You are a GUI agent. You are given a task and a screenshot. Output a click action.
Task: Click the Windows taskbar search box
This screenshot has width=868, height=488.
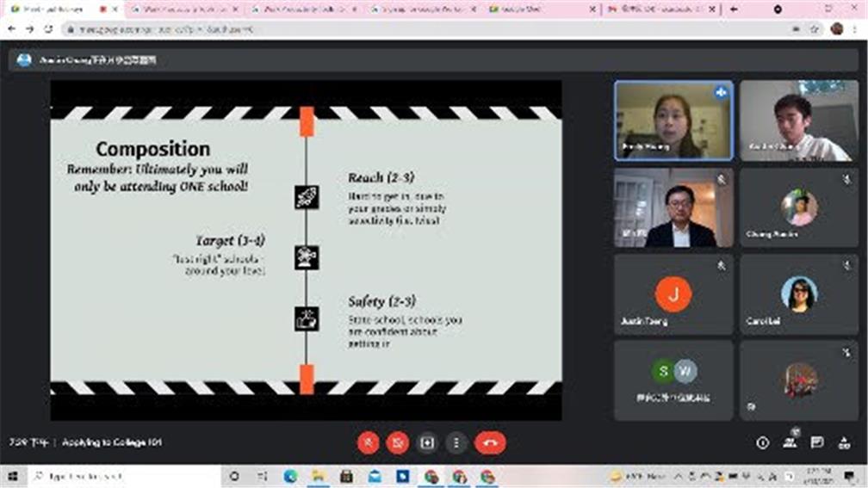tap(121, 476)
